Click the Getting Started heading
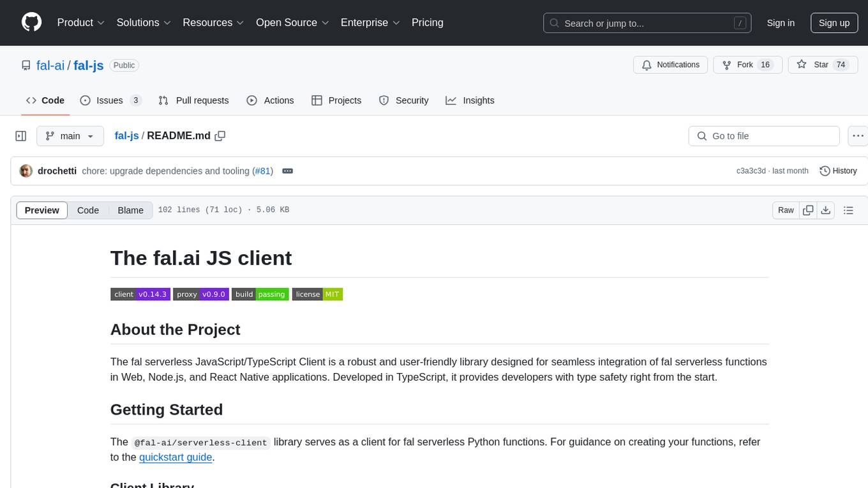This screenshot has width=868, height=488. 167,409
